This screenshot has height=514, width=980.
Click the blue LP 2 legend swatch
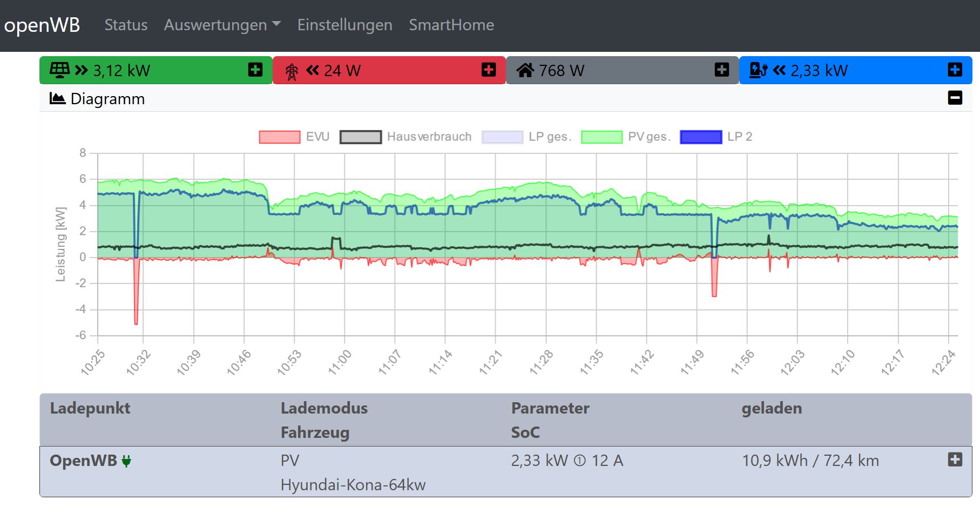click(x=701, y=137)
